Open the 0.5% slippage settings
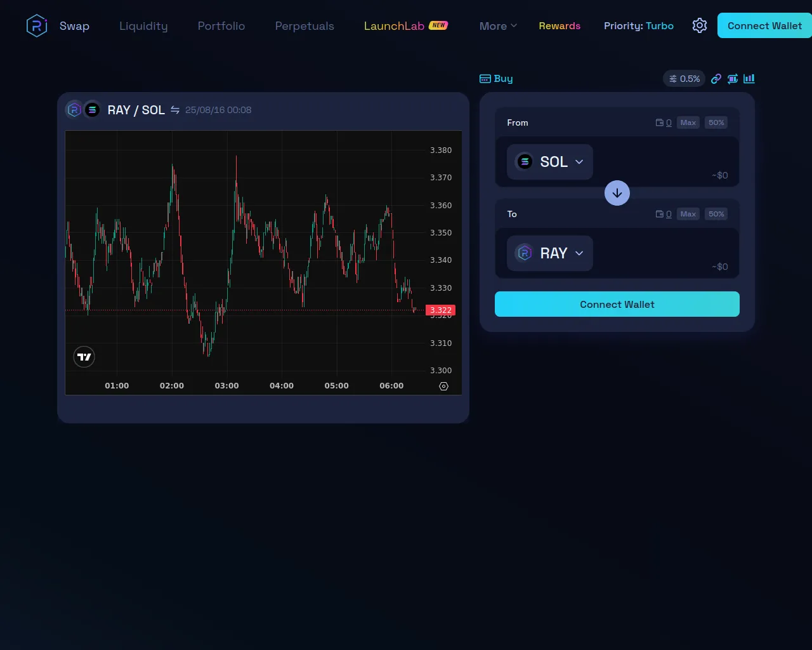Image resolution: width=812 pixels, height=650 pixels. pos(684,79)
